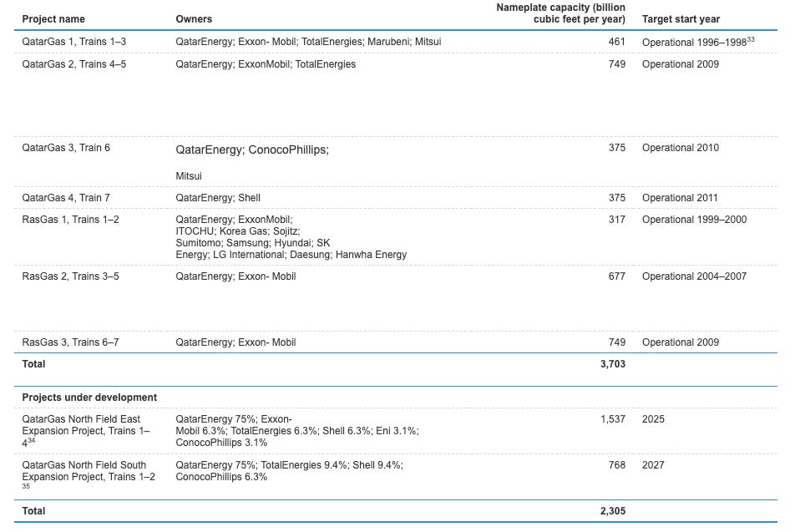Click the capacity value 1,537
The image size is (795, 532).
[x=612, y=420]
